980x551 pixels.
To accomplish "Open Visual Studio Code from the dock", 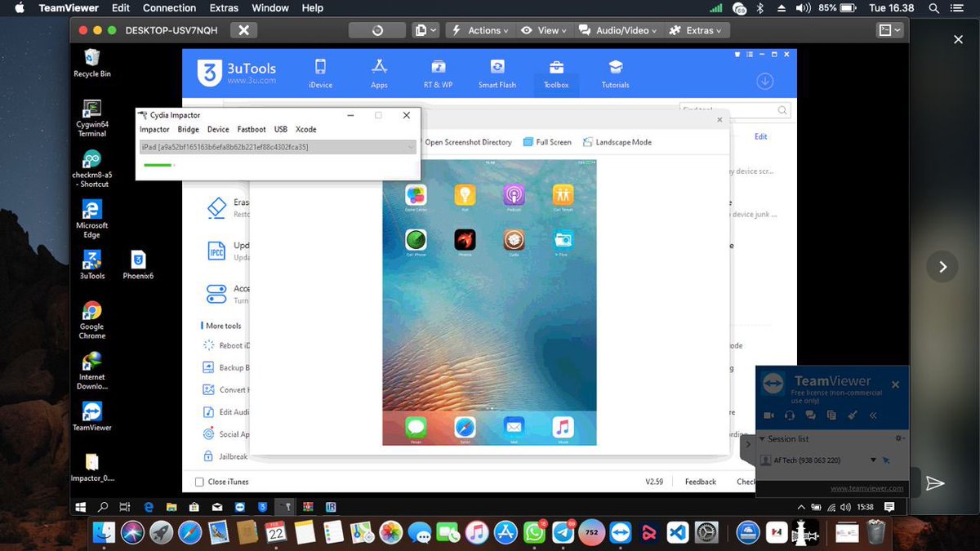I will pyautogui.click(x=679, y=533).
